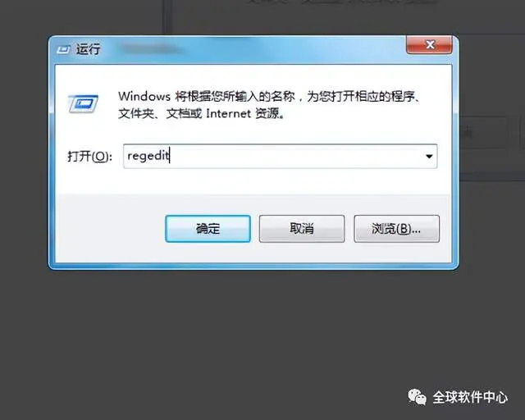The width and height of the screenshot is (525, 420).
Task: Click the WeChat logo watermark icon
Action: tap(417, 397)
